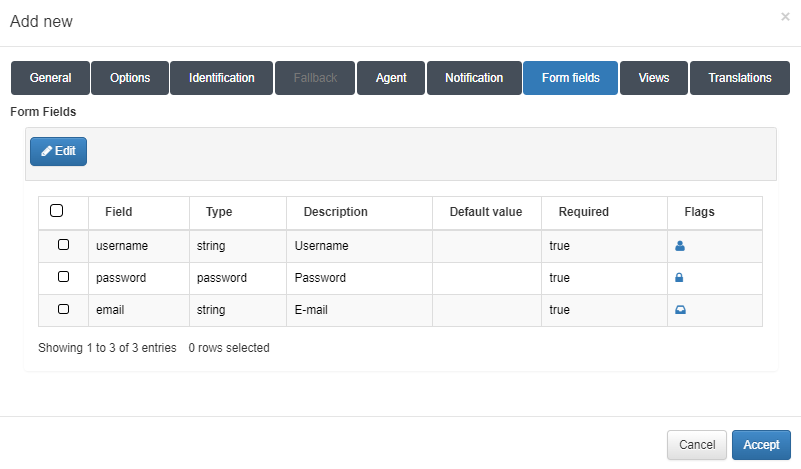The width and height of the screenshot is (801, 469).
Task: Sort by the Required column header
Action: pos(584,212)
